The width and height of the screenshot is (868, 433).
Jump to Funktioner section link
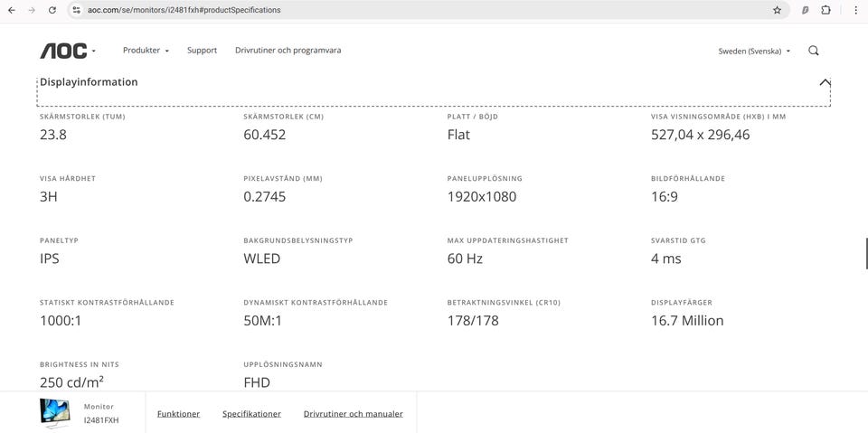[x=178, y=414]
